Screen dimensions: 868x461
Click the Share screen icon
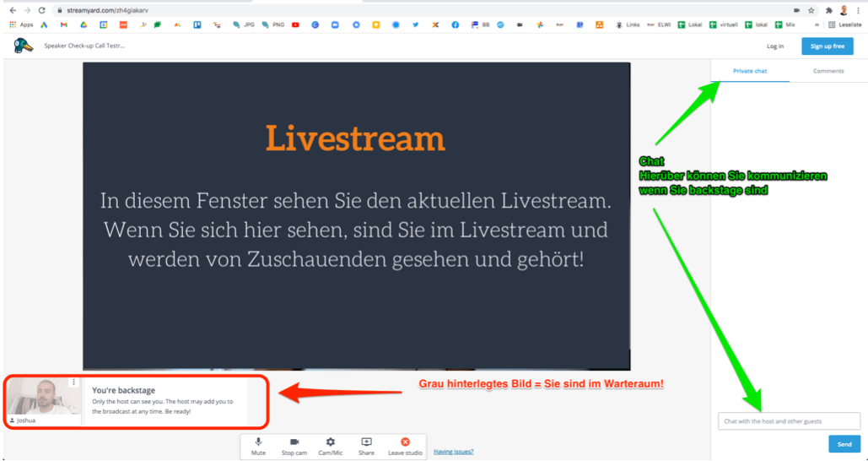click(x=366, y=446)
